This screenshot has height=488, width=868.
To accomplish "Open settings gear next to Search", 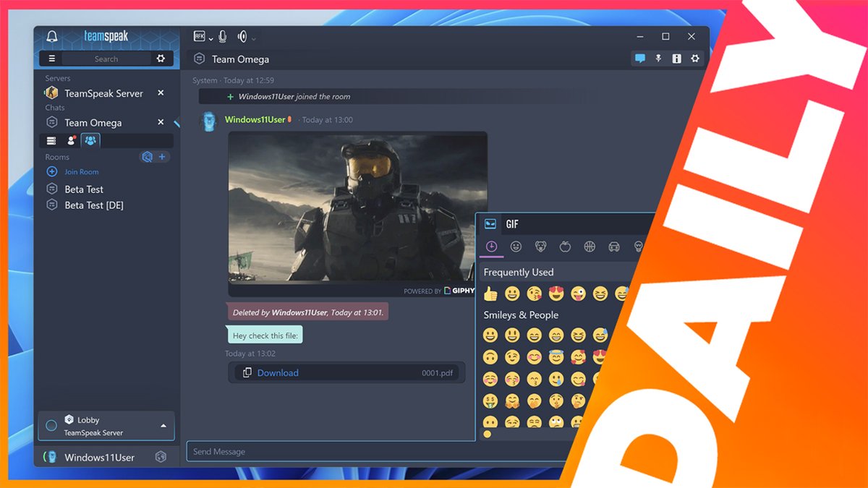I will (161, 59).
